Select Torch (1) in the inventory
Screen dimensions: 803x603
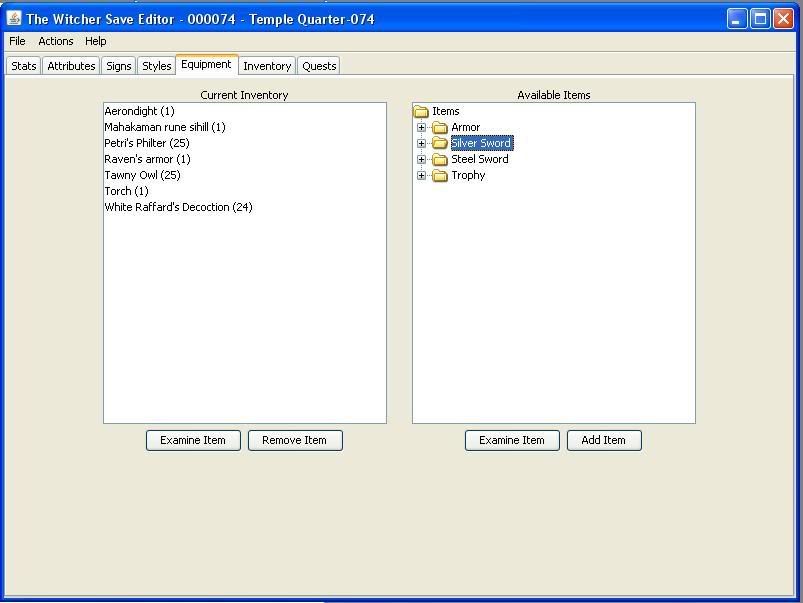(245, 191)
